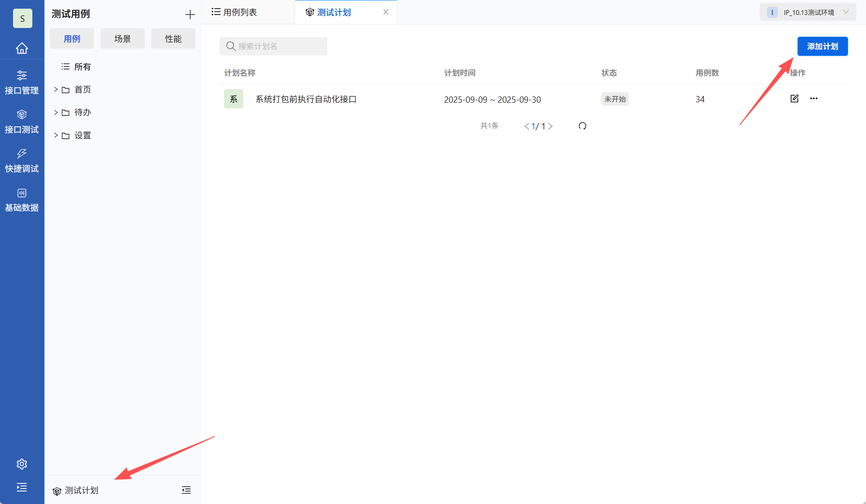
Task: Click the 搜索计划名 search field
Action: point(273,46)
